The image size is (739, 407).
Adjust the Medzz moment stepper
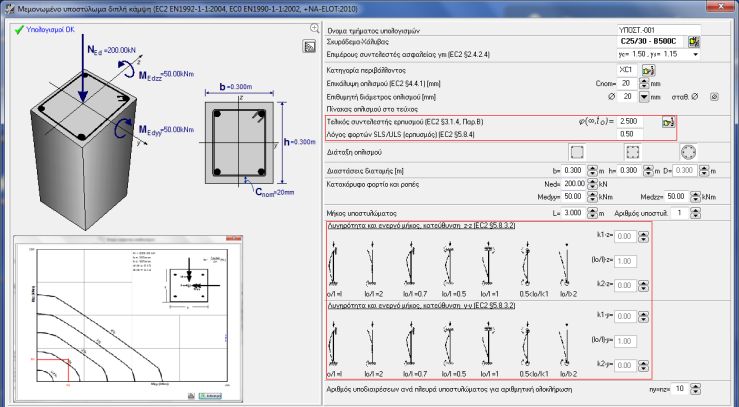click(695, 196)
